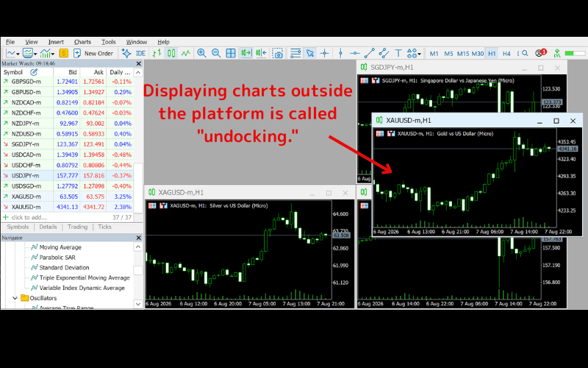Open the Insert menu
The height and width of the screenshot is (368, 588).
click(x=56, y=42)
